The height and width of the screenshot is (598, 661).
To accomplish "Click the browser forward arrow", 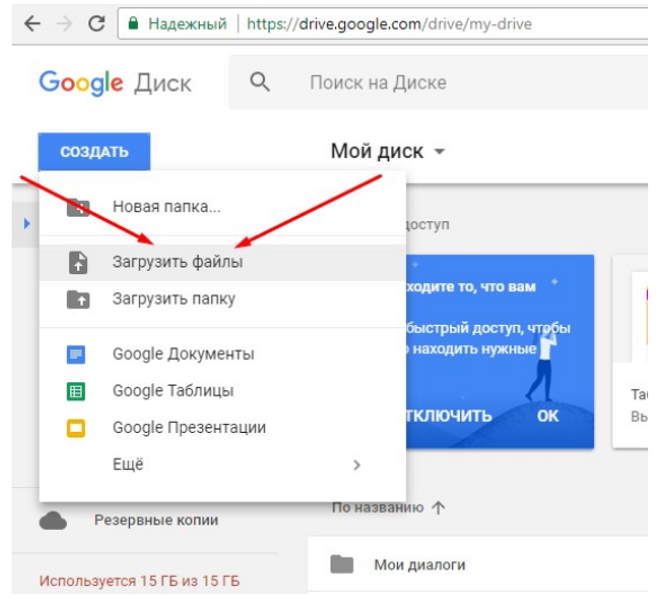I will (x=64, y=24).
